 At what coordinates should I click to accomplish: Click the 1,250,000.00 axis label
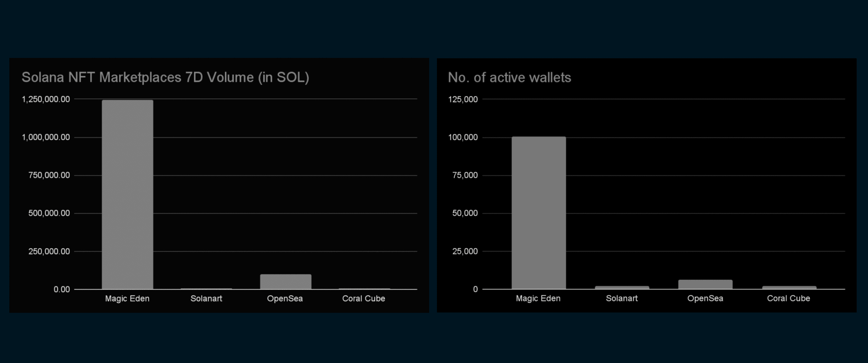click(46, 99)
